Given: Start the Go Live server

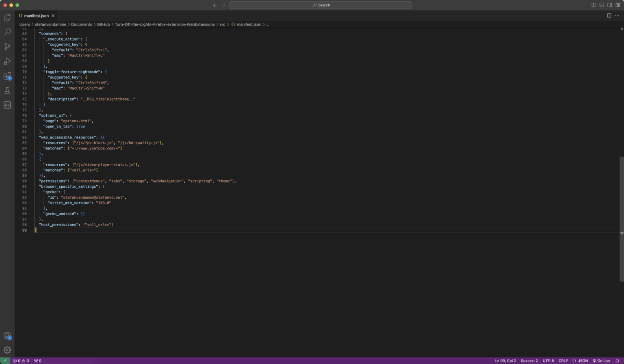Looking at the screenshot, I should 601,360.
